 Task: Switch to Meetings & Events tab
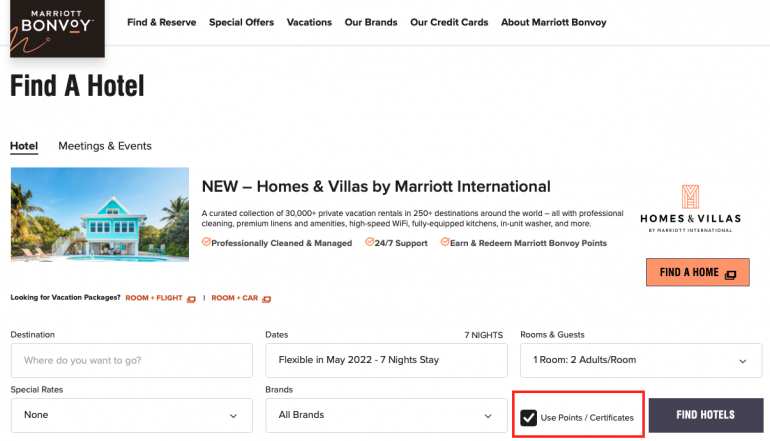pos(105,146)
